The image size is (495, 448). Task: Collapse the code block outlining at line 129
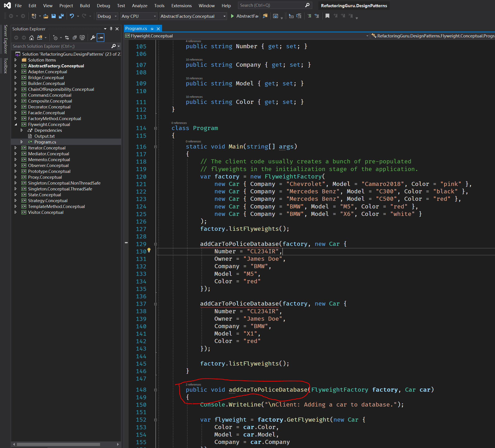(x=155, y=244)
